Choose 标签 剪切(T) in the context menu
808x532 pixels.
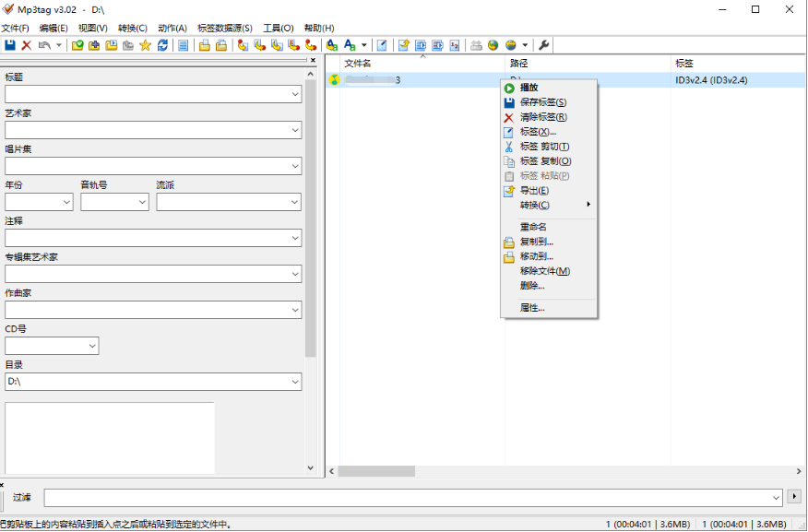coord(549,147)
